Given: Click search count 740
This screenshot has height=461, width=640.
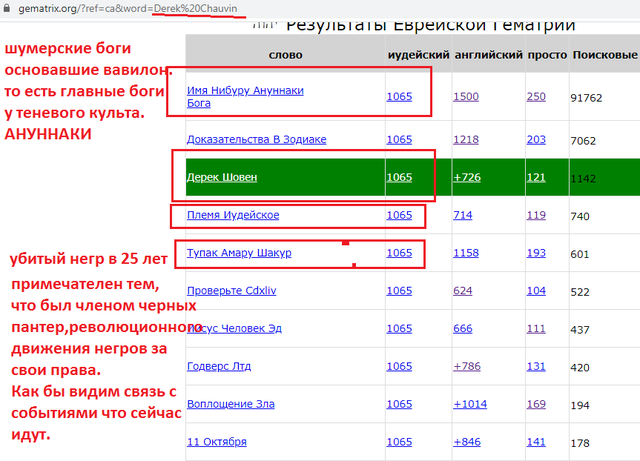Looking at the screenshot, I should [x=580, y=216].
